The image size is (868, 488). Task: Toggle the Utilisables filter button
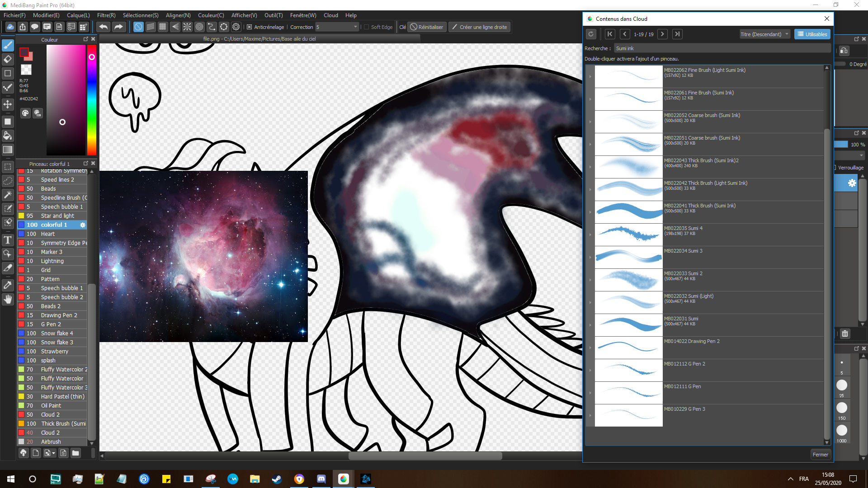[812, 34]
